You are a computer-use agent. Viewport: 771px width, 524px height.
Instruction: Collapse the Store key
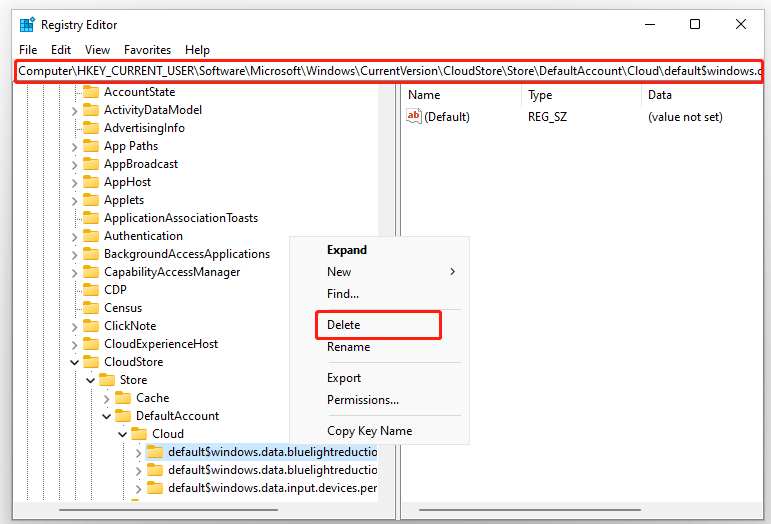[x=90, y=380]
